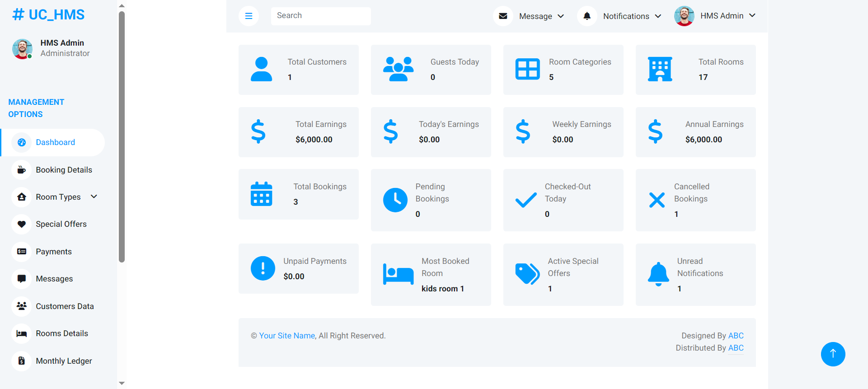Click the bell Notifications icon in header
This screenshot has width=868, height=389.
(587, 16)
